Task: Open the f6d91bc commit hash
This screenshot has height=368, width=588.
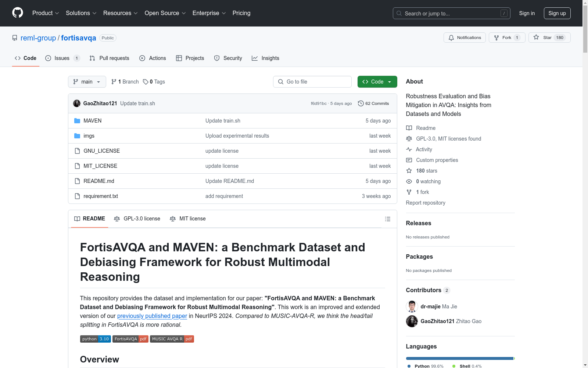Action: pyautogui.click(x=319, y=103)
